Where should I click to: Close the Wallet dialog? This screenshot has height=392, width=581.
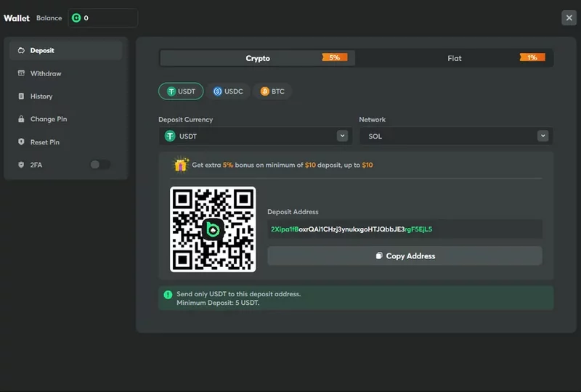[569, 18]
